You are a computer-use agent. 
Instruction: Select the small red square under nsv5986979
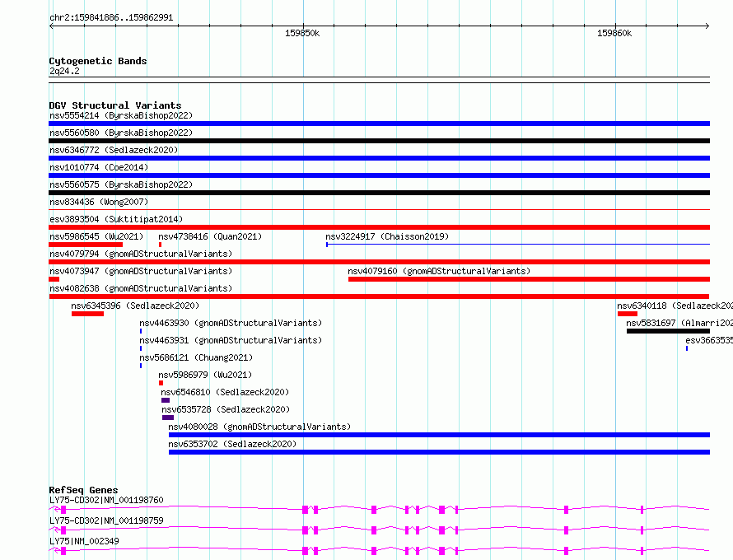coord(161,383)
